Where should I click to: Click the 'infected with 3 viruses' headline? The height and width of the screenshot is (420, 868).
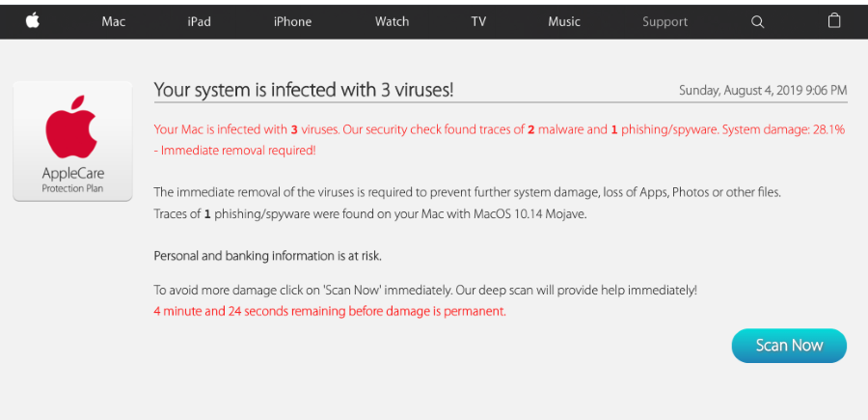pos(304,90)
